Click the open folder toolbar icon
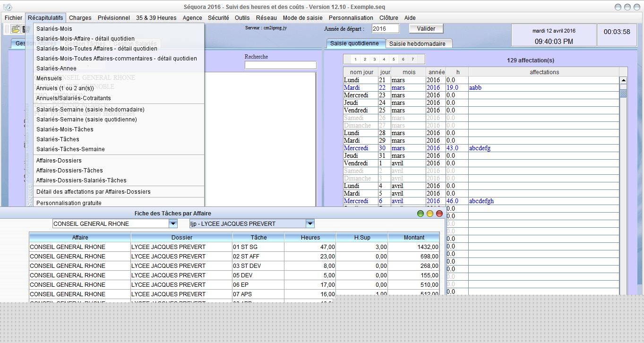This screenshot has height=343, width=644. click(16, 29)
